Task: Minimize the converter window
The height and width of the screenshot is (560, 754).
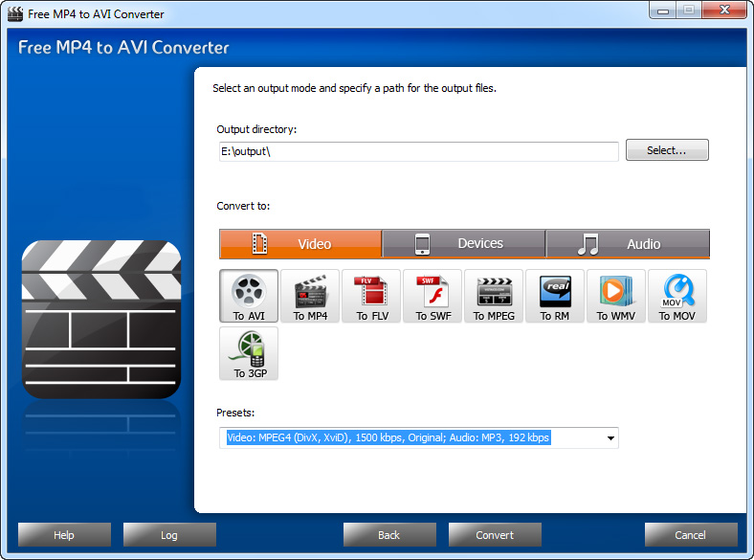Action: point(663,11)
